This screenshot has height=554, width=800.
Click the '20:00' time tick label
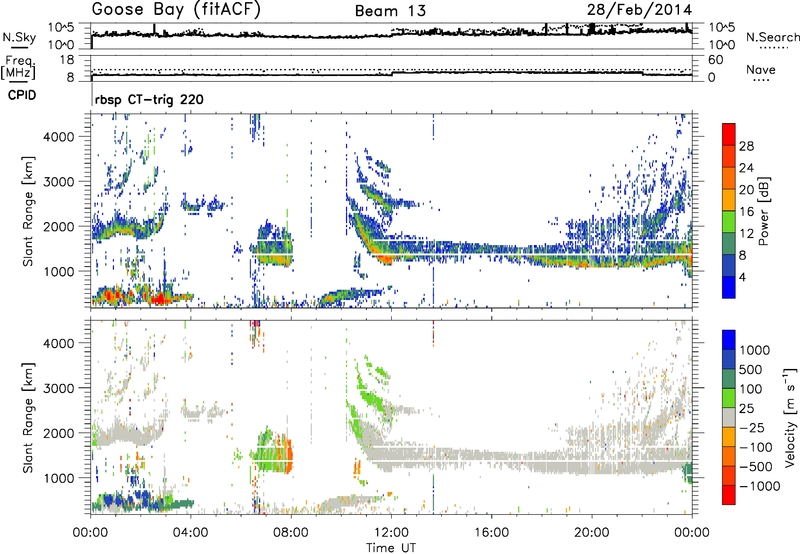coord(591,533)
